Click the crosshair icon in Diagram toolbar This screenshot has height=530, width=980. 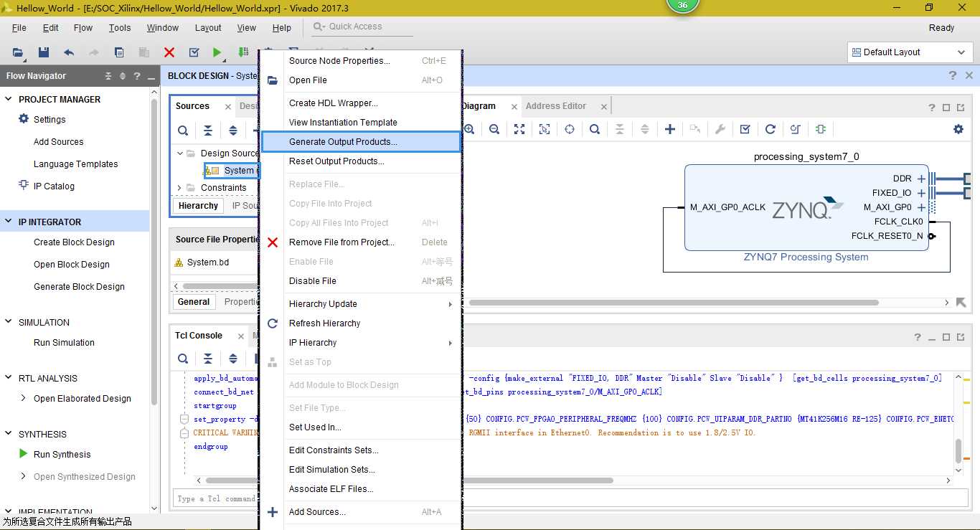point(570,129)
